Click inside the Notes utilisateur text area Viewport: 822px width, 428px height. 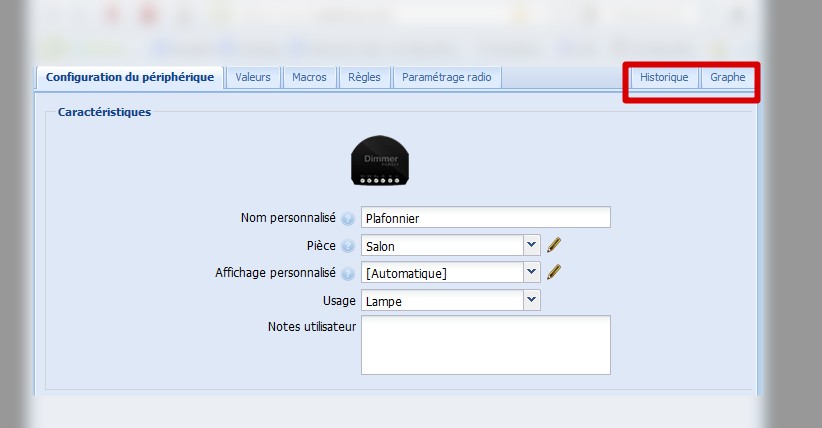pos(485,345)
